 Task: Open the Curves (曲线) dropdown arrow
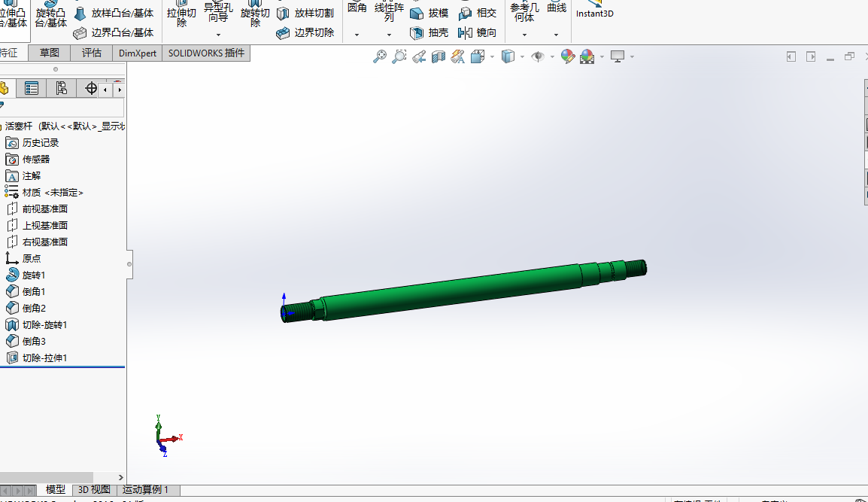coord(556,35)
